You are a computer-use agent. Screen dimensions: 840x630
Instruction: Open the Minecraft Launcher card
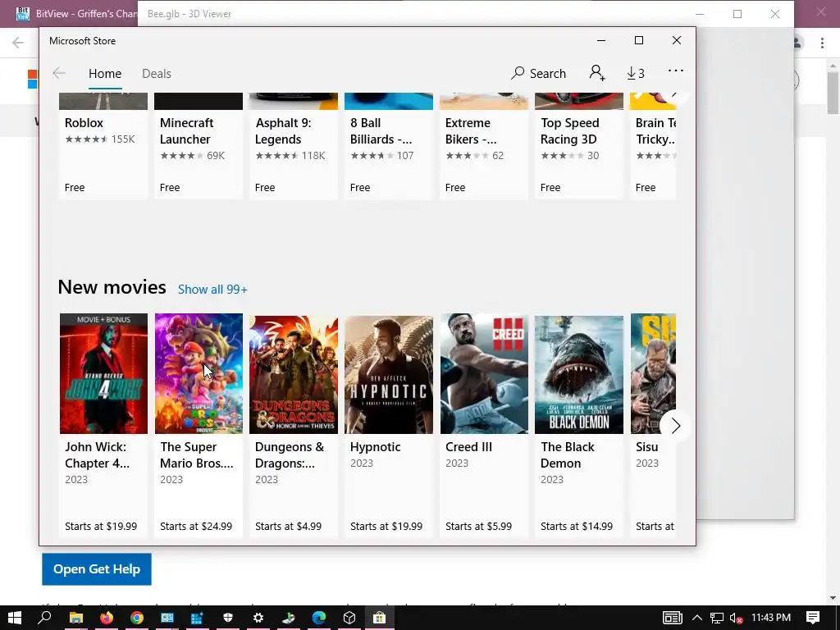[x=199, y=146]
